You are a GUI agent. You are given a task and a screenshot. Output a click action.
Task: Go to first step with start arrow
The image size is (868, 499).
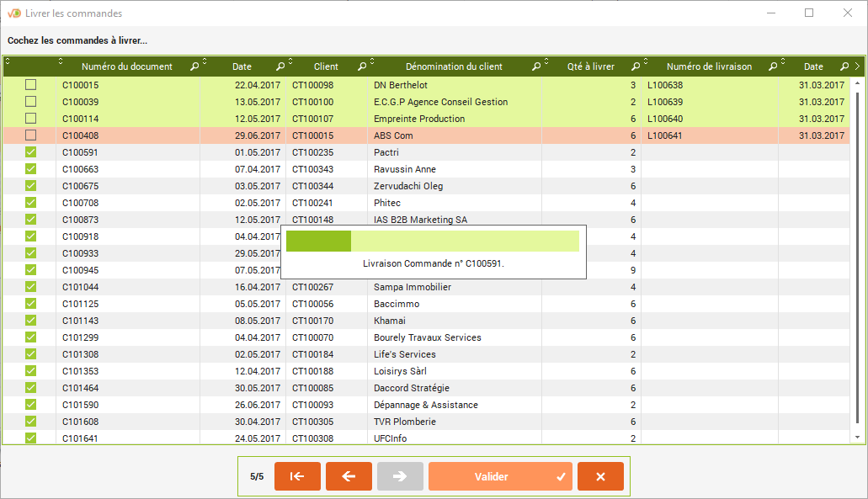pyautogui.click(x=297, y=476)
